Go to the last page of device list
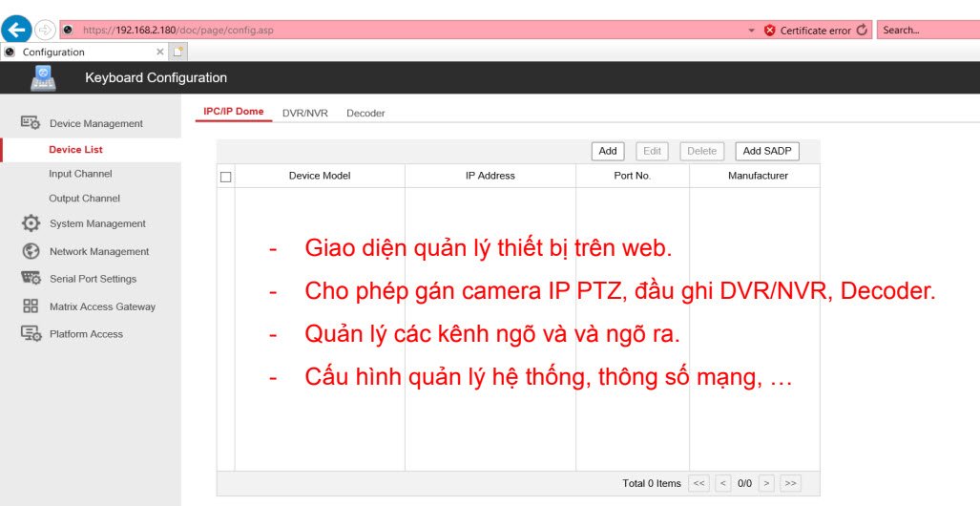Viewport: 980px width, 506px height. click(x=789, y=484)
